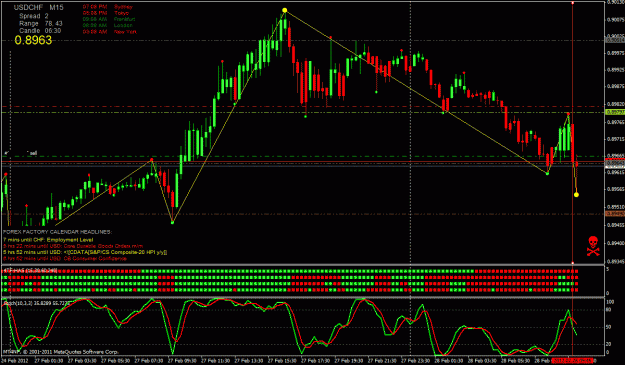Click the New York session clock row
This screenshot has width=625, height=365.
coord(110,31)
